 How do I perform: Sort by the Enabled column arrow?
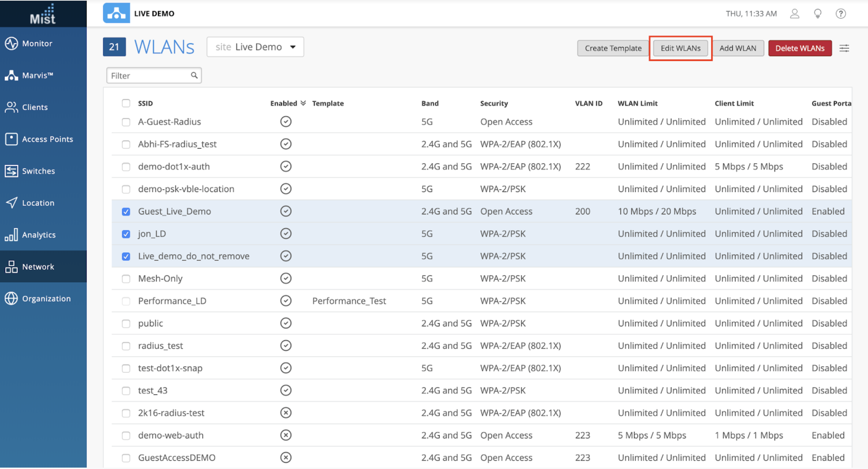click(x=303, y=103)
